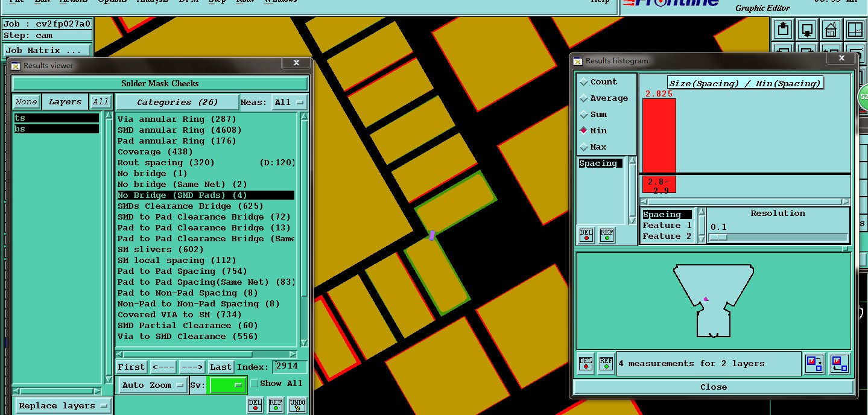The width and height of the screenshot is (868, 415).
Task: Click the upward arrow box toolbar icon
Action: (x=783, y=29)
